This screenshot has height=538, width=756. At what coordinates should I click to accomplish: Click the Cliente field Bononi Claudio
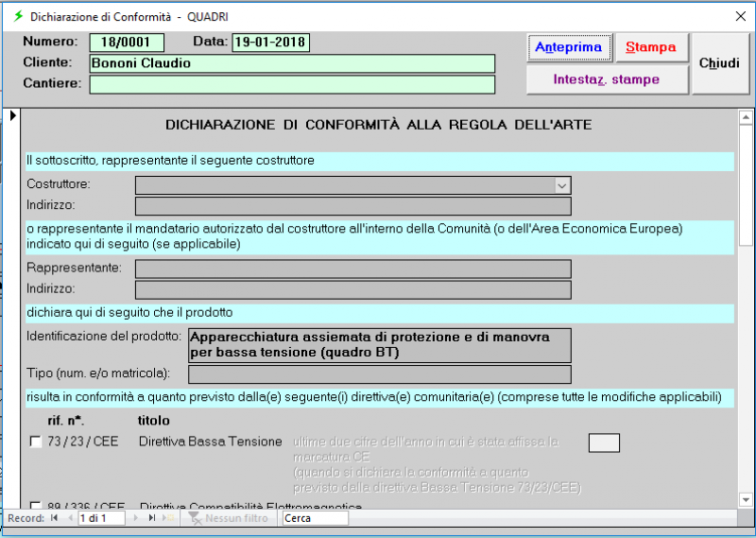coord(292,63)
